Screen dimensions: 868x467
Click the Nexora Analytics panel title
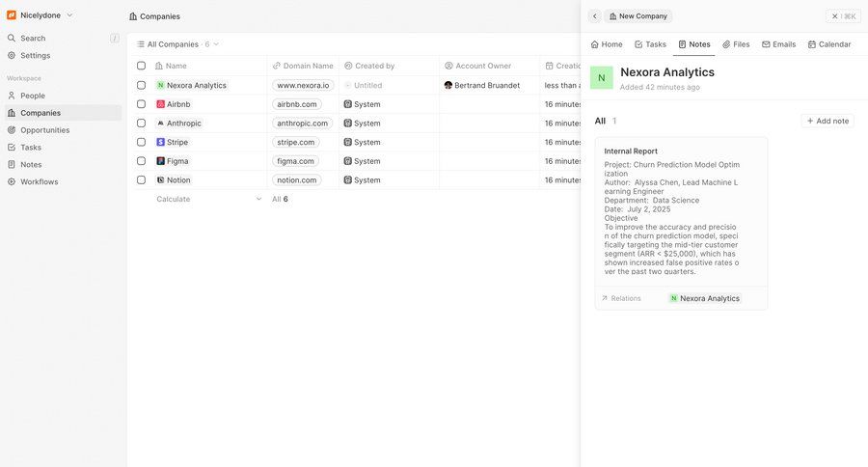click(667, 72)
